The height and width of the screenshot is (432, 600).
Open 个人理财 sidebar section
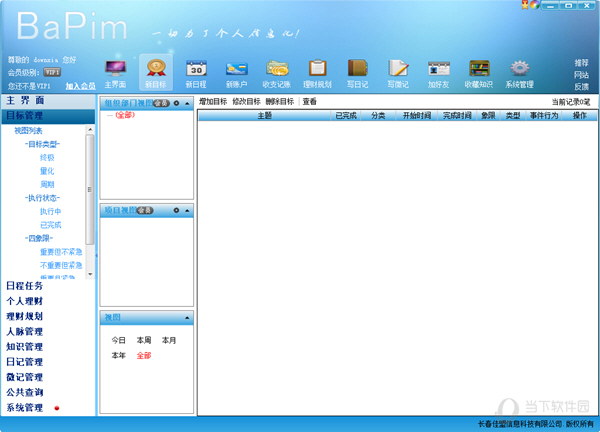click(24, 301)
